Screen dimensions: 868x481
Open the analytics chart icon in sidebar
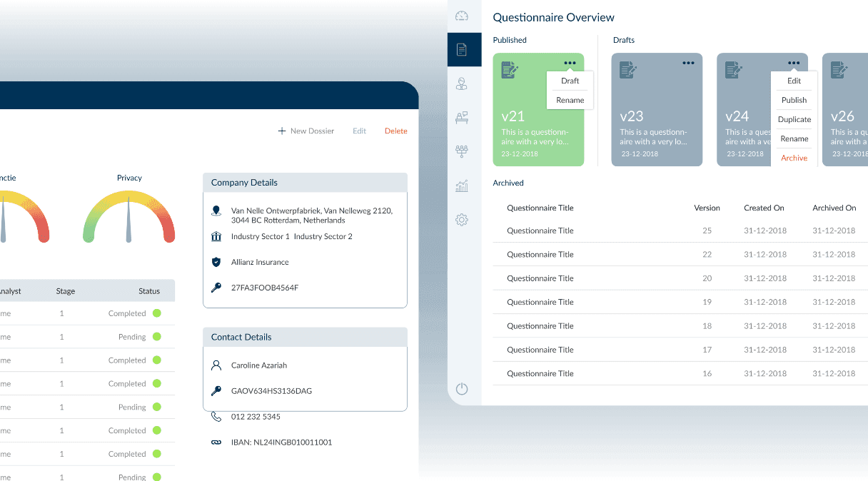click(462, 186)
